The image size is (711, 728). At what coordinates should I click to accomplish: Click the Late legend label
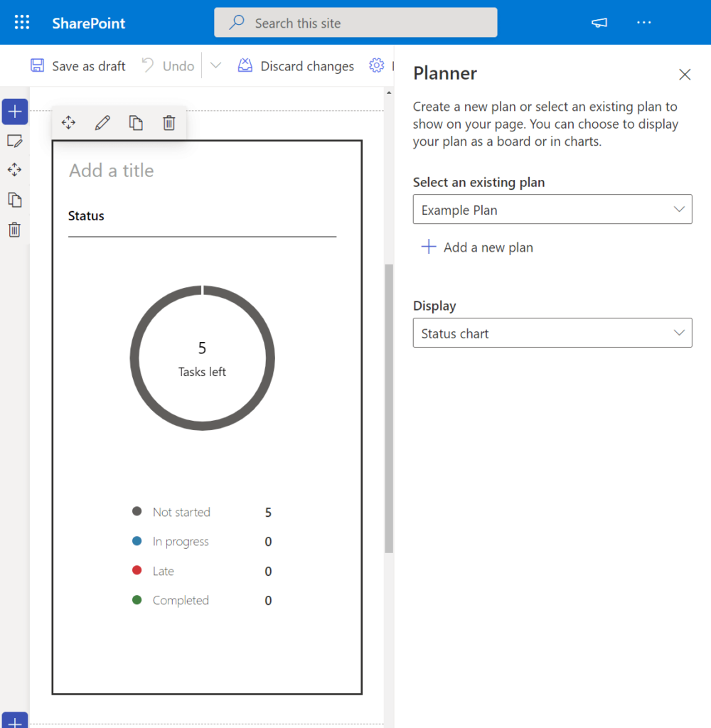[164, 571]
